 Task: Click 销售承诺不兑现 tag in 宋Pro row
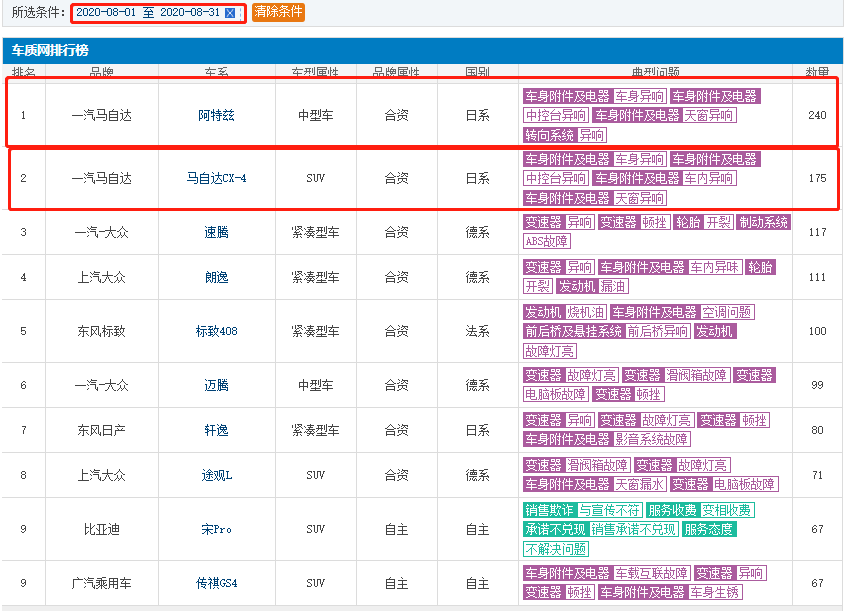click(x=634, y=529)
